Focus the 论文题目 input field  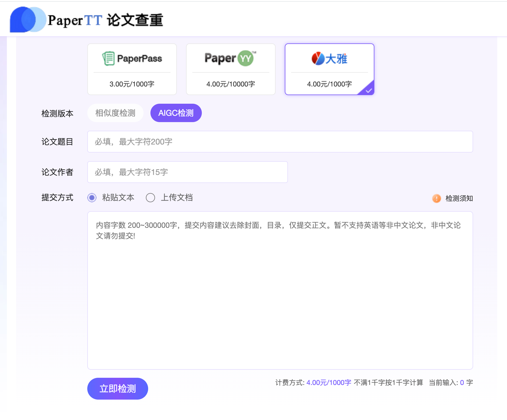point(280,142)
